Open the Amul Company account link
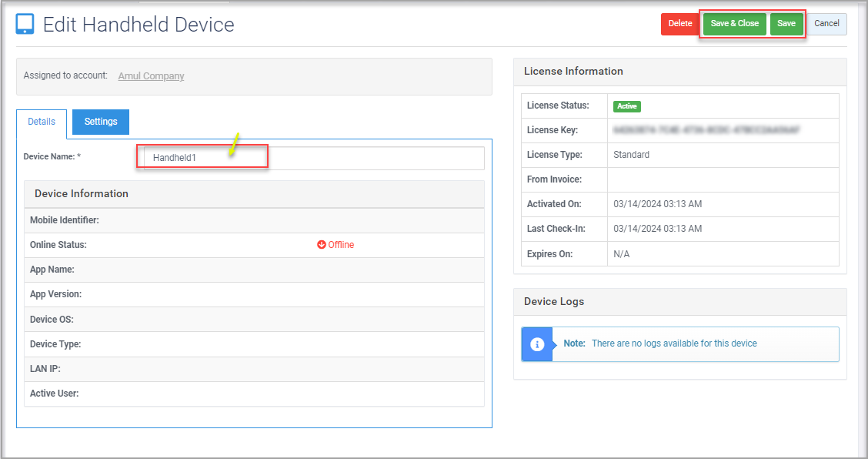The width and height of the screenshot is (868, 459). 151,76
